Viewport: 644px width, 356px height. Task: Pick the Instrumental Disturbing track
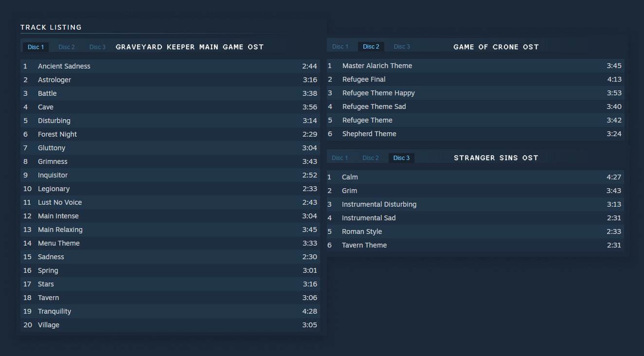click(379, 204)
